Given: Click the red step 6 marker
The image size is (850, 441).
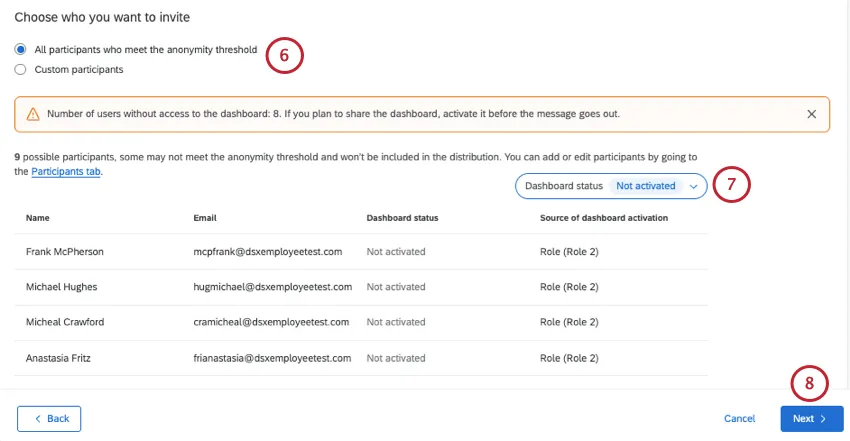Looking at the screenshot, I should pyautogui.click(x=284, y=56).
